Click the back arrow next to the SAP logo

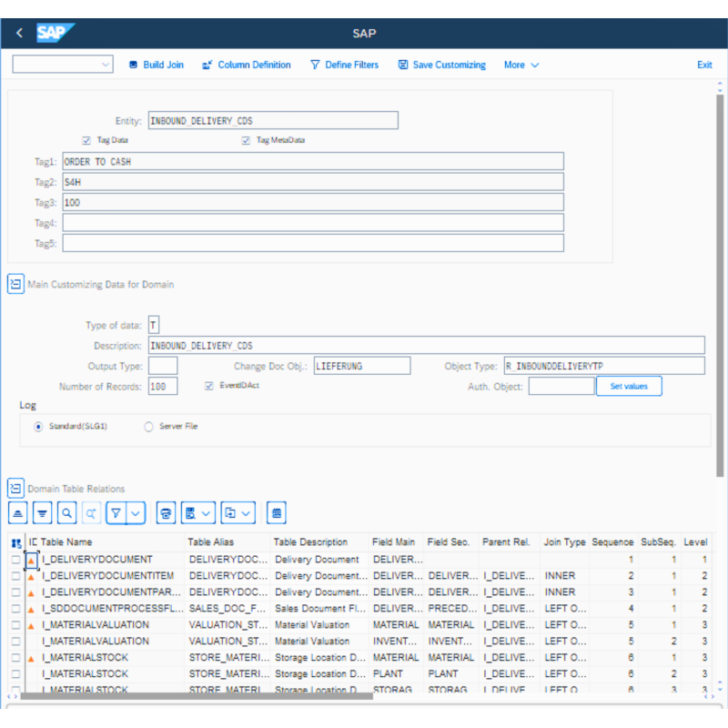[x=18, y=33]
